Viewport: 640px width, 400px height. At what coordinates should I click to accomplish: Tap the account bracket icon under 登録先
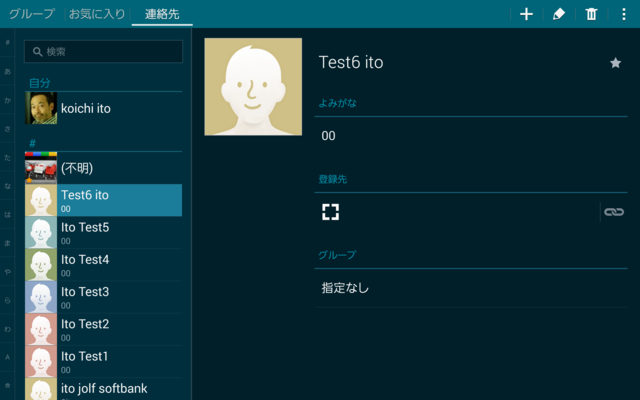[330, 212]
